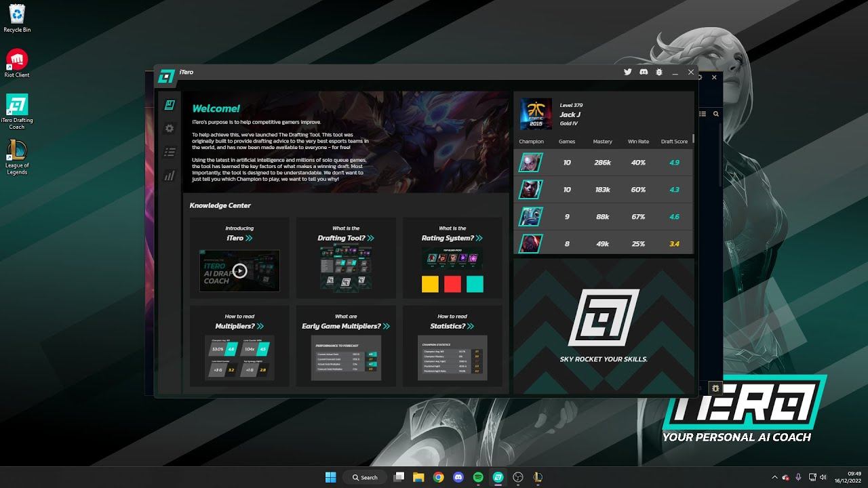868x488 pixels.
Task: Open Riot Client desktop shortcut
Action: [x=17, y=63]
